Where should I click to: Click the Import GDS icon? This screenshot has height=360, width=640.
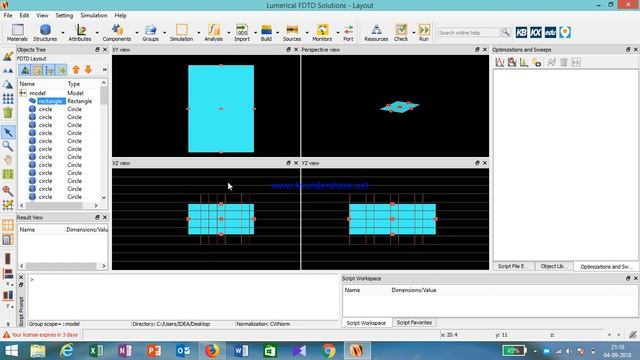coord(242,32)
